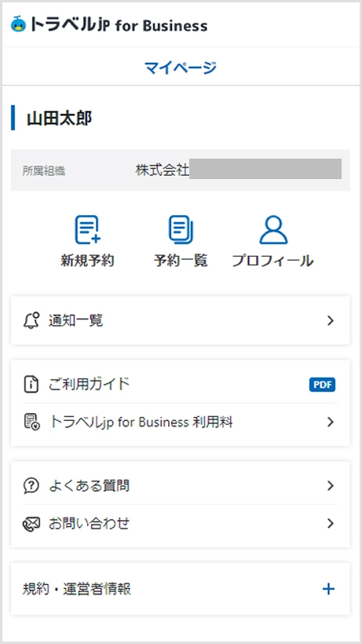Click the chevron on the お問い合わせ row
Image resolution: width=362 pixels, height=644 pixels.
(331, 524)
